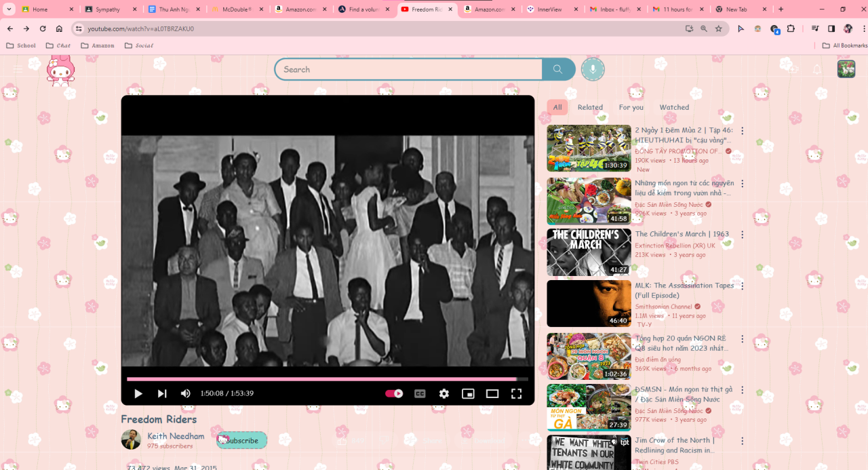Viewport: 868px width, 470px height.
Task: Open the Extensions puzzle menu
Action: [x=791, y=28]
